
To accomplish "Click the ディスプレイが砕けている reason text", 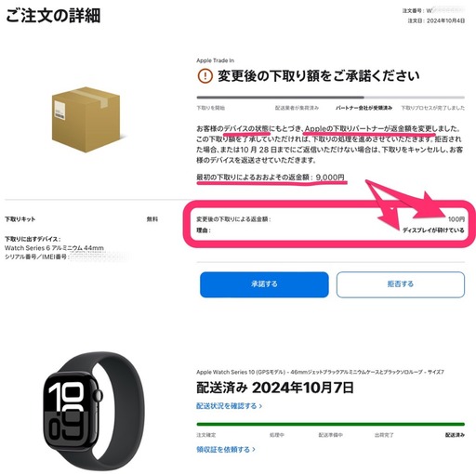I will pyautogui.click(x=433, y=230).
